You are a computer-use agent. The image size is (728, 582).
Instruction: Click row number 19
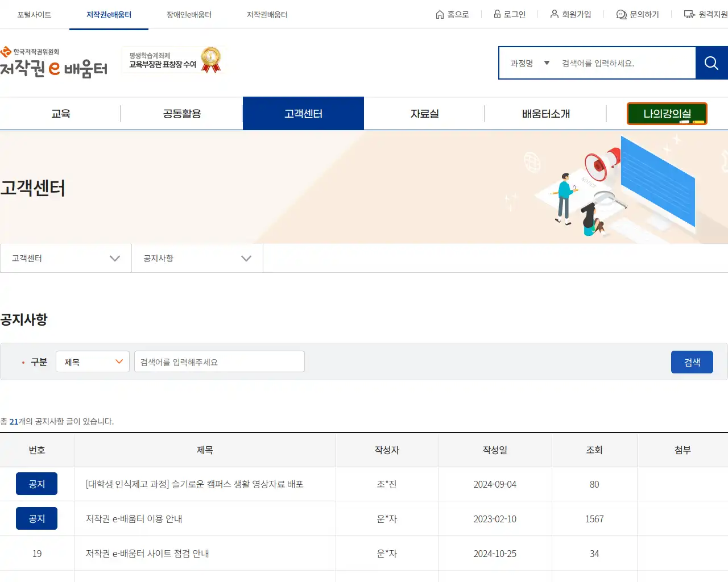pos(37,554)
